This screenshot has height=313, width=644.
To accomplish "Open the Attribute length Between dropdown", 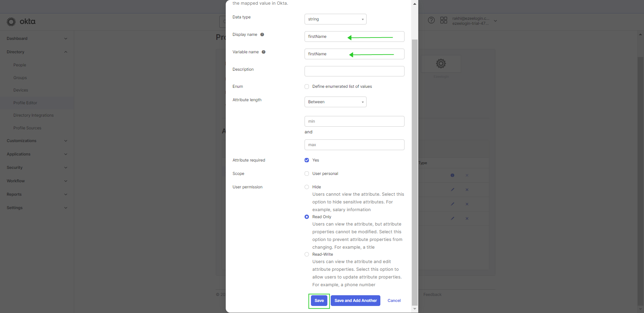I will click(335, 102).
